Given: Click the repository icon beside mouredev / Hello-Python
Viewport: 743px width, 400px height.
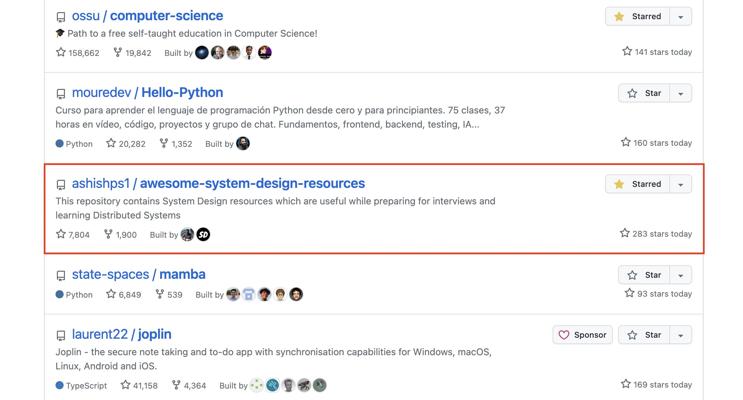Looking at the screenshot, I should pyautogui.click(x=61, y=94).
